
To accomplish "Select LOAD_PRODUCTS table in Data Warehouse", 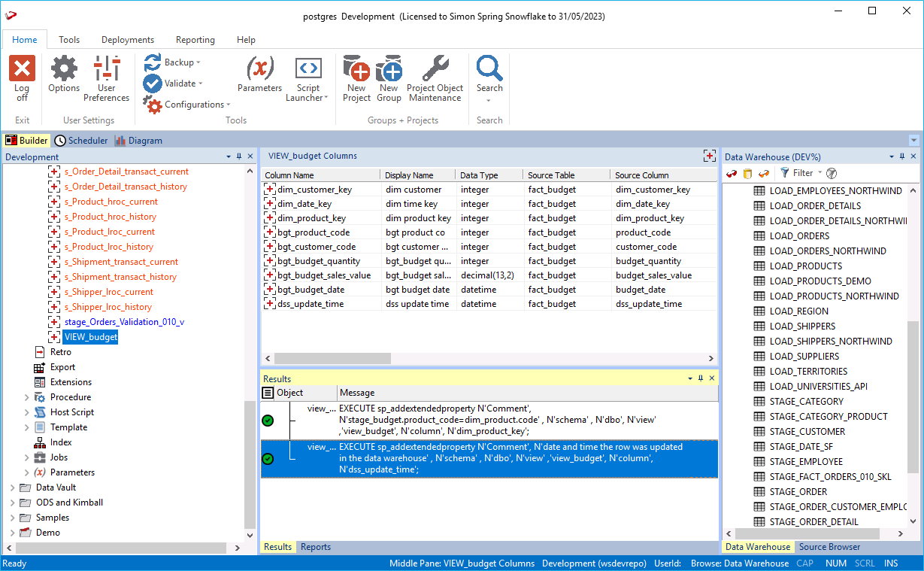I will coord(805,266).
